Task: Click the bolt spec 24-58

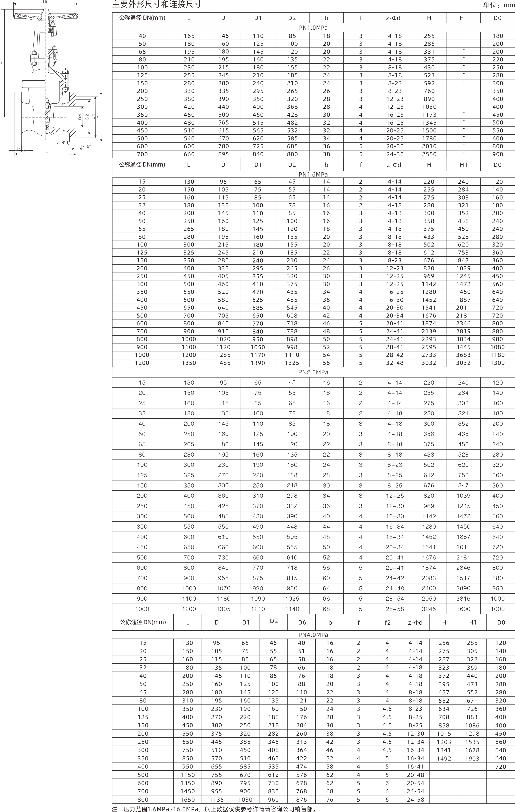Action: [x=415, y=799]
